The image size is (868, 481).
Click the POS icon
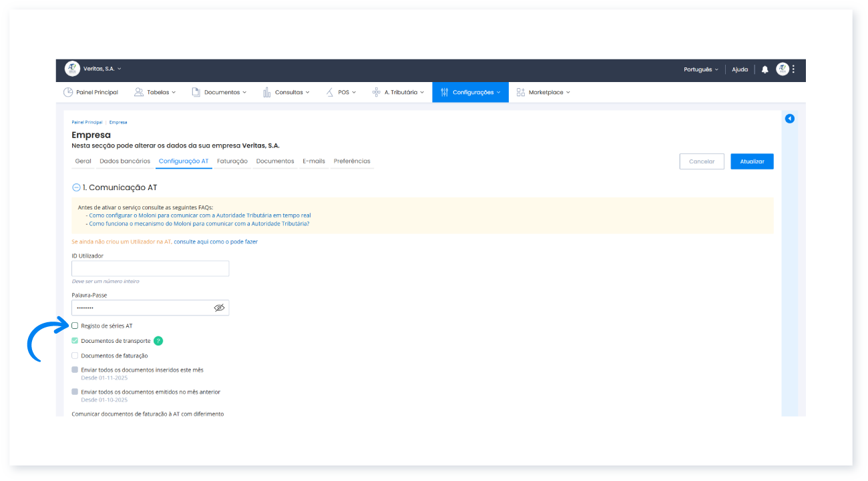(x=330, y=92)
